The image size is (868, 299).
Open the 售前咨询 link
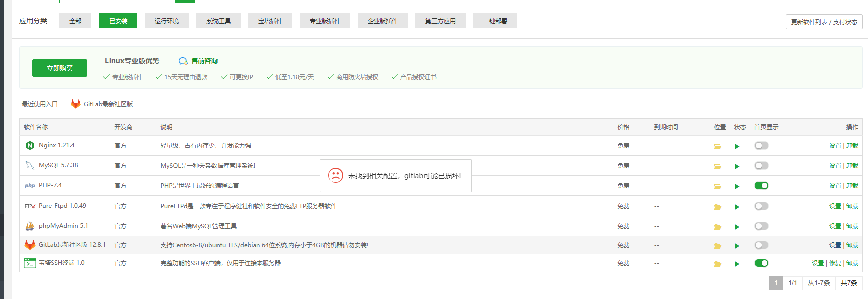click(x=204, y=61)
